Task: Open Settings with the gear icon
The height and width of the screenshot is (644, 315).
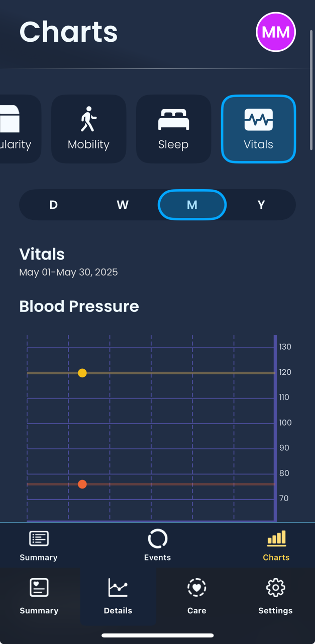Action: pos(275,587)
